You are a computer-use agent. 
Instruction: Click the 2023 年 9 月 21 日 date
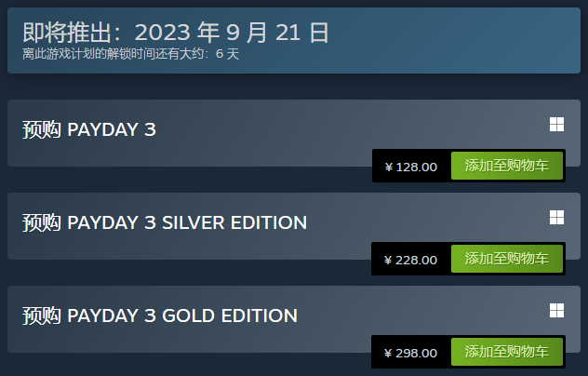coord(232,33)
